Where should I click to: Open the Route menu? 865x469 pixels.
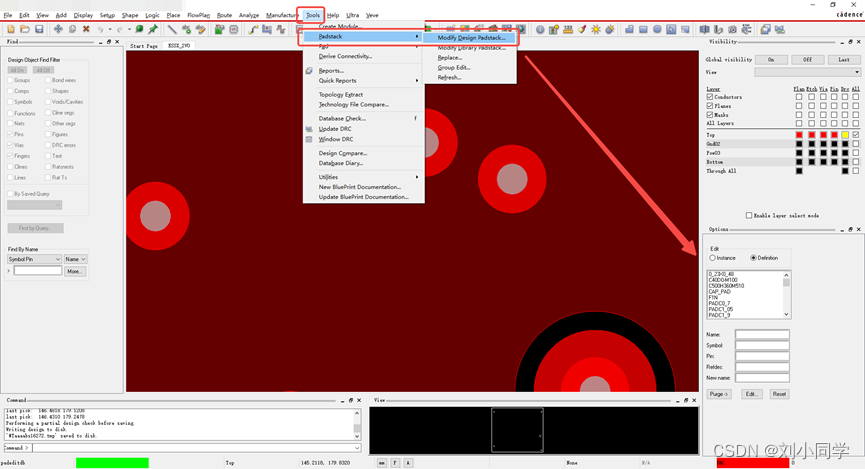tap(224, 15)
